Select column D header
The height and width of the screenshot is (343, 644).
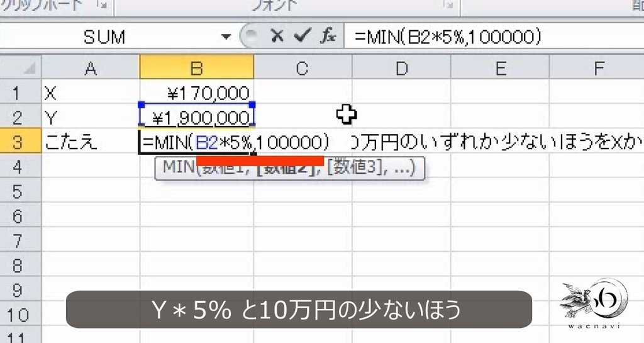[x=401, y=68]
